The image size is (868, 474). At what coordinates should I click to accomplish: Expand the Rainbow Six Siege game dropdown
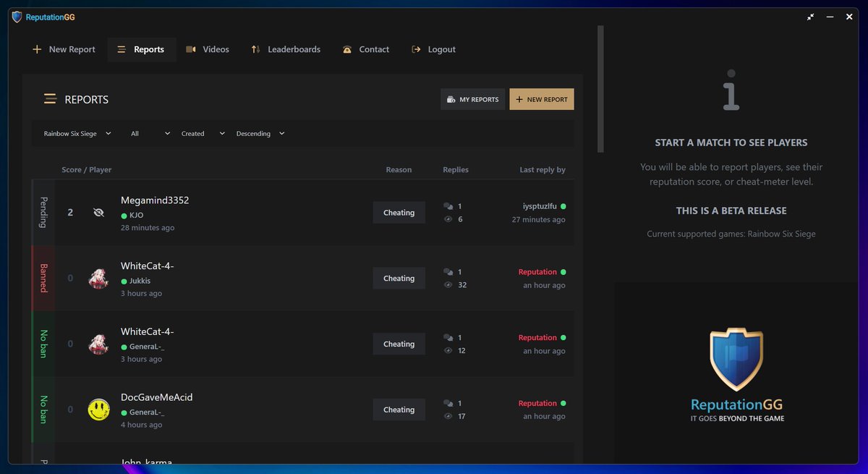77,133
